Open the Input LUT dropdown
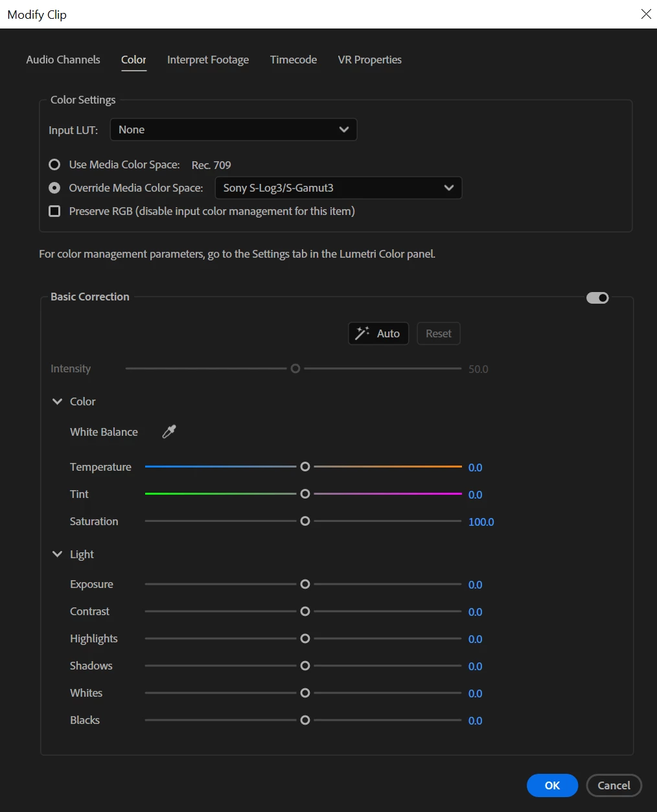 tap(233, 130)
